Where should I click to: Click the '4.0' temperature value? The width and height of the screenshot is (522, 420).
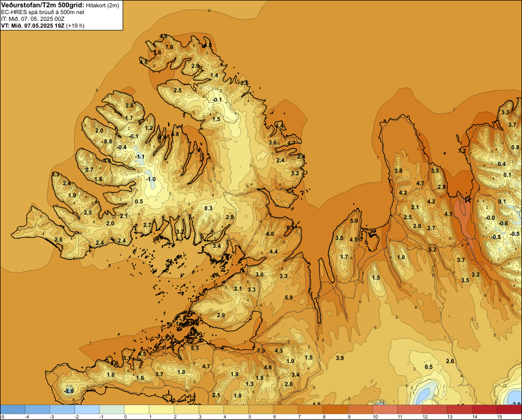[x=144, y=62]
